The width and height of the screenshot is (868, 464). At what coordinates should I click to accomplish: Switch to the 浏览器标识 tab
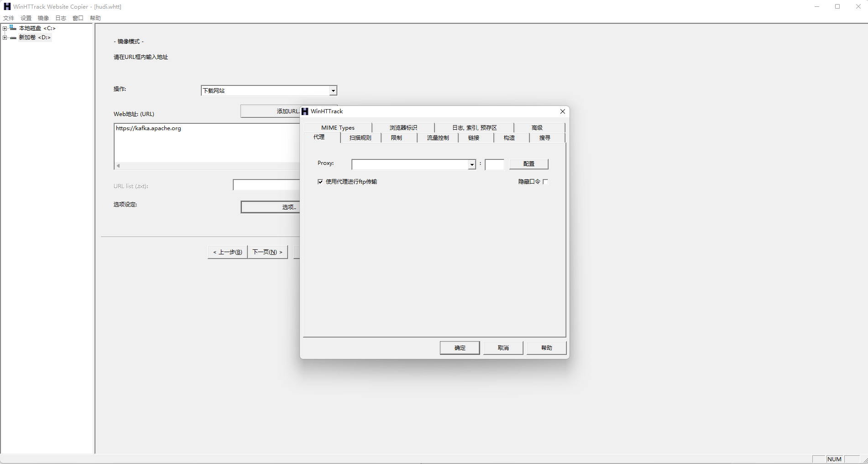click(403, 128)
